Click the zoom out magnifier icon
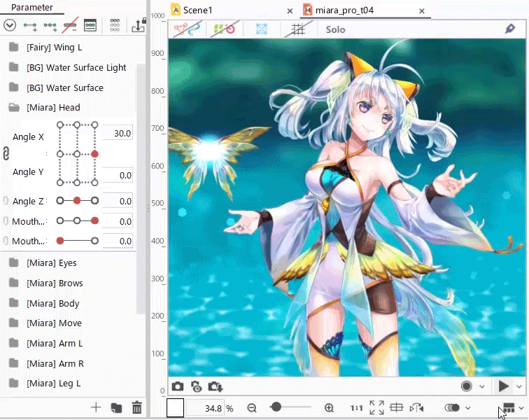The width and height of the screenshot is (529, 420). pos(252,408)
